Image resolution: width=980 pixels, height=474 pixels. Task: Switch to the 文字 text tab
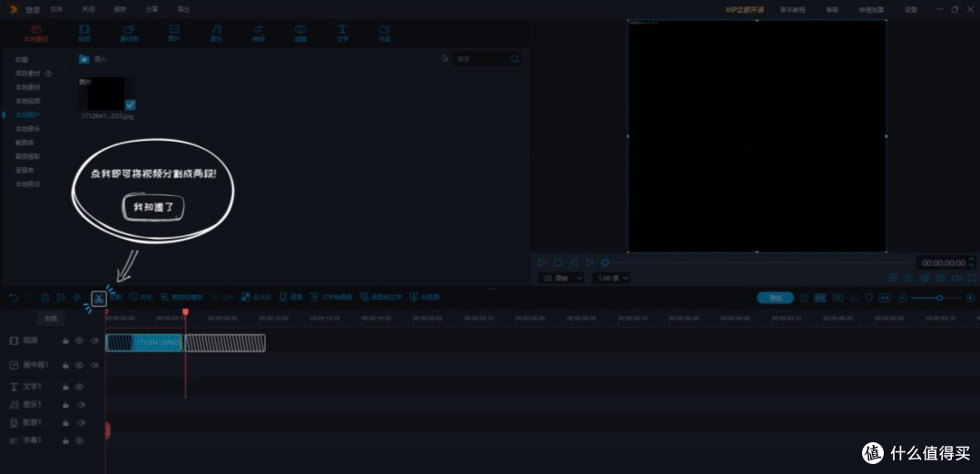click(342, 33)
